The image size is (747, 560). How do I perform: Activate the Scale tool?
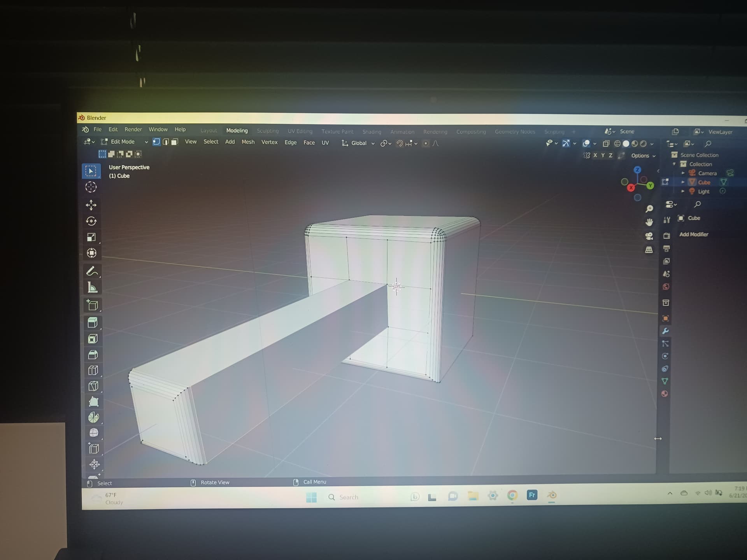[x=91, y=236]
